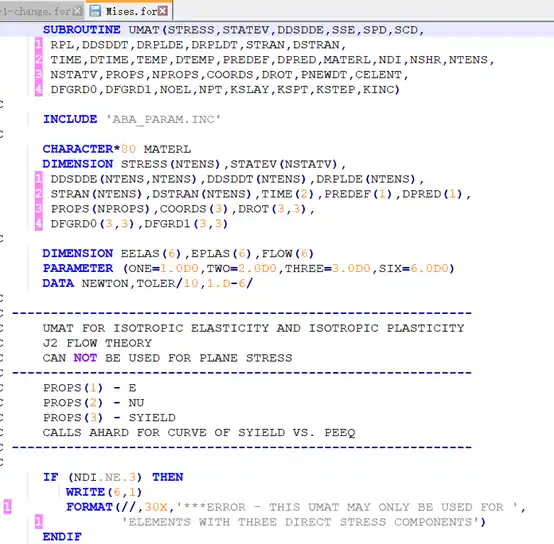Click the PARAMETER keyword
The image size is (554, 544).
coord(78,268)
